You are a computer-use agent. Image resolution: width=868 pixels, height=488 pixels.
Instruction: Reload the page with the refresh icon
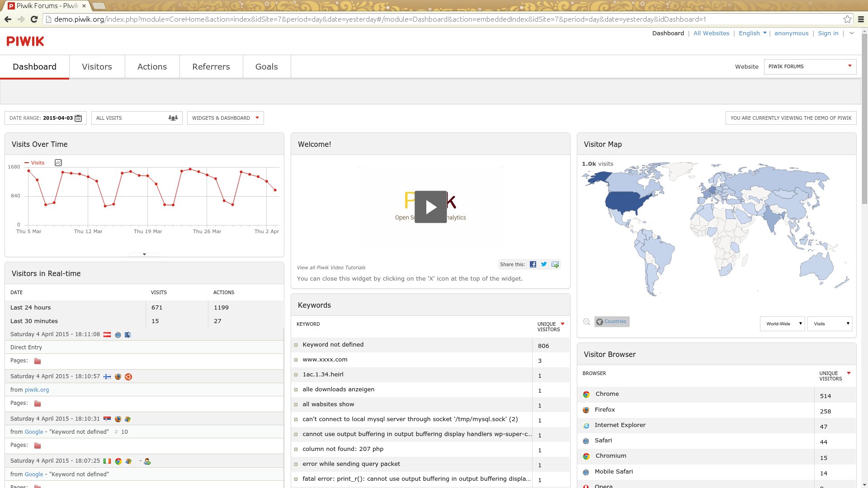(x=34, y=19)
